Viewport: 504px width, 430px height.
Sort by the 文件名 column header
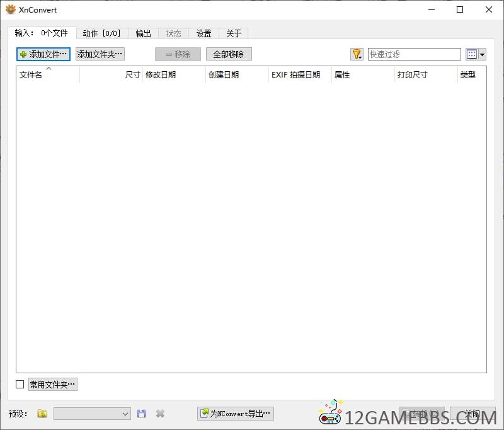pos(48,74)
